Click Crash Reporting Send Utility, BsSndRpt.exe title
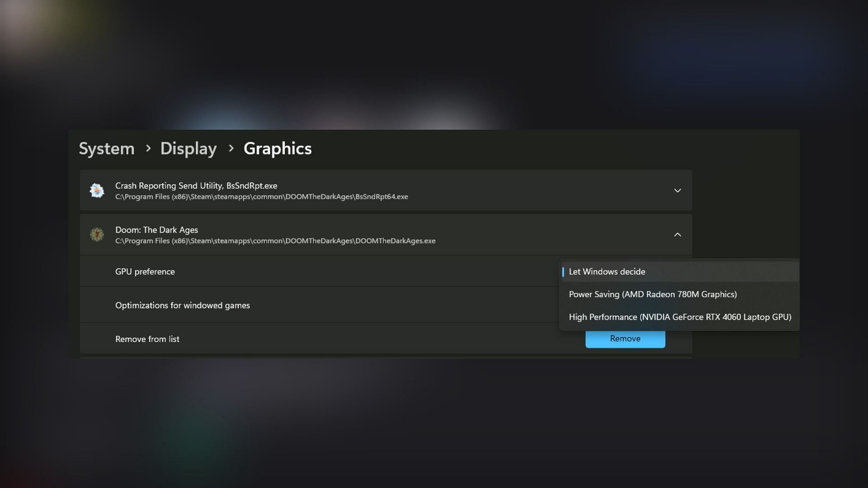Viewport: 868px width, 488px height. pyautogui.click(x=196, y=186)
